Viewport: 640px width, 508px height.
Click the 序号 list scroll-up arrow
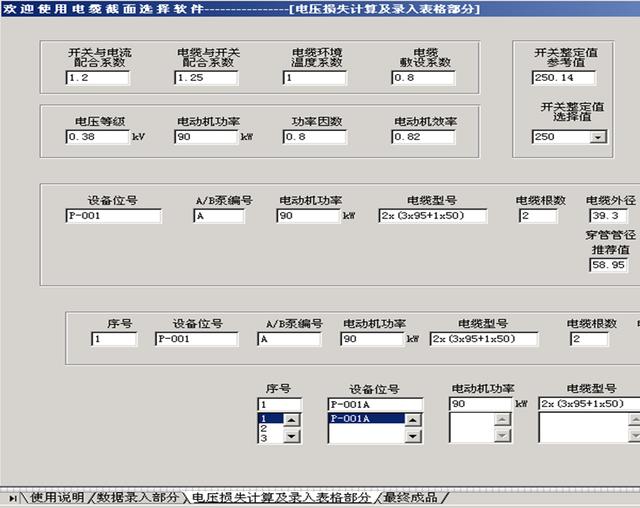click(x=291, y=419)
